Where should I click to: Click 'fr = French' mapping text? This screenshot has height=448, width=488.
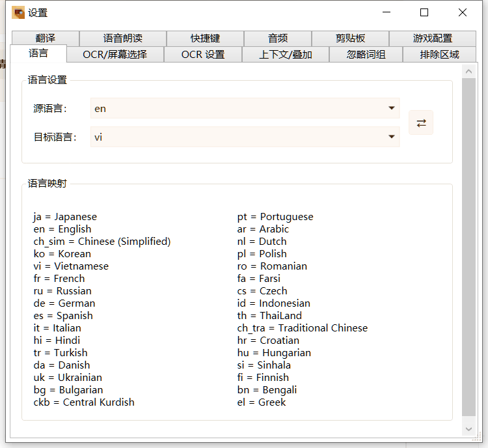[59, 279]
